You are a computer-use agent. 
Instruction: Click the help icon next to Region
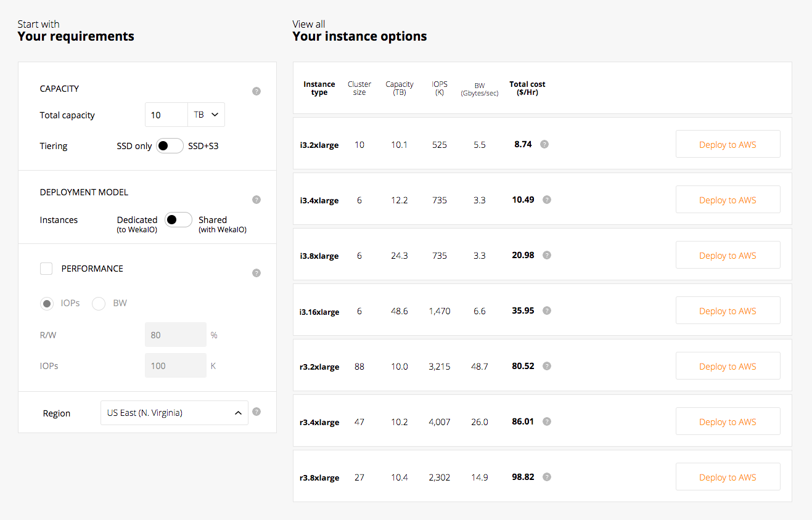pos(256,412)
